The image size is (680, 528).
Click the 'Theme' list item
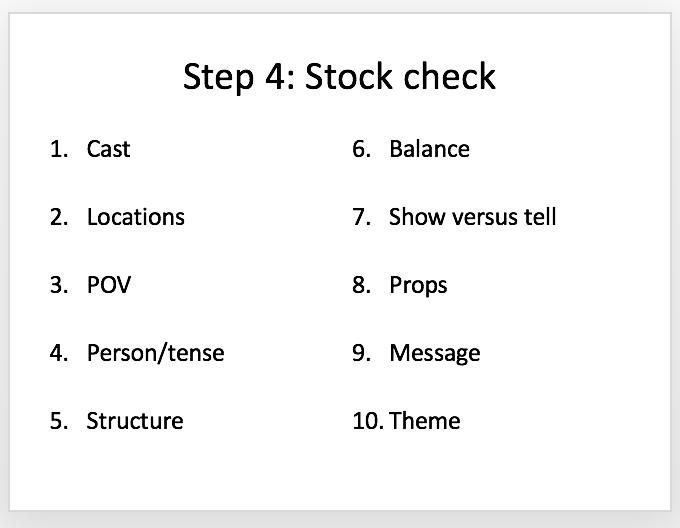425,421
